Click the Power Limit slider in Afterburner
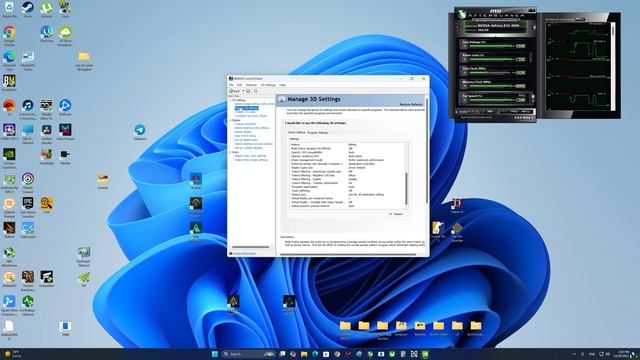Viewport: 640px width, 360px height. click(492, 59)
